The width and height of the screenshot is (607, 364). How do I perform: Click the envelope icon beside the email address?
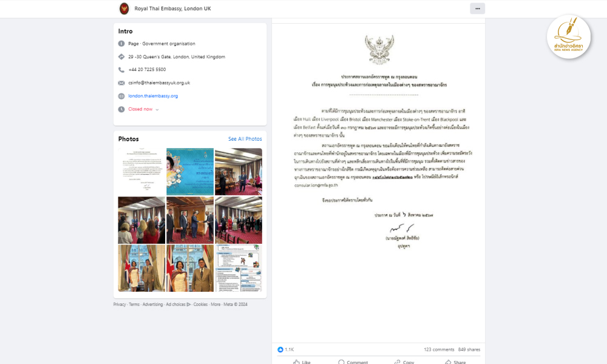(121, 83)
